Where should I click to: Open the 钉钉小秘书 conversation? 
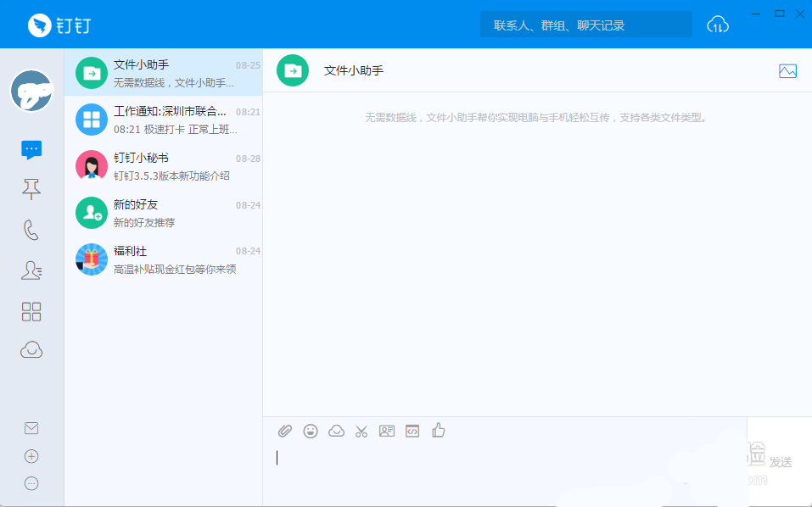[165, 165]
